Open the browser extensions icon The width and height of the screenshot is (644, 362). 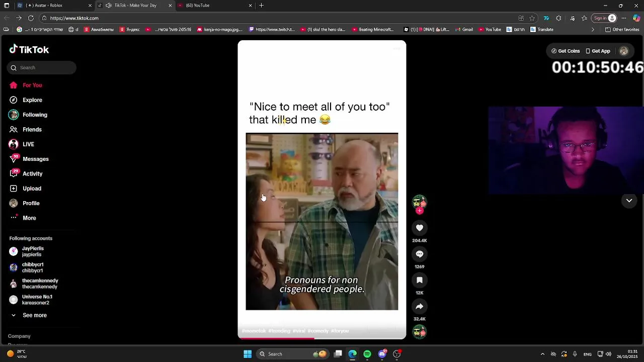tap(558, 18)
